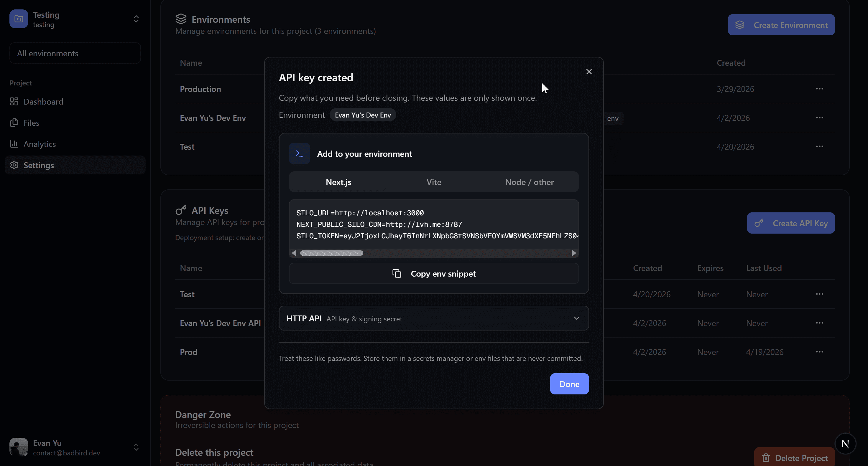868x466 pixels.
Task: Go to Dashboard in sidebar
Action: click(75, 101)
